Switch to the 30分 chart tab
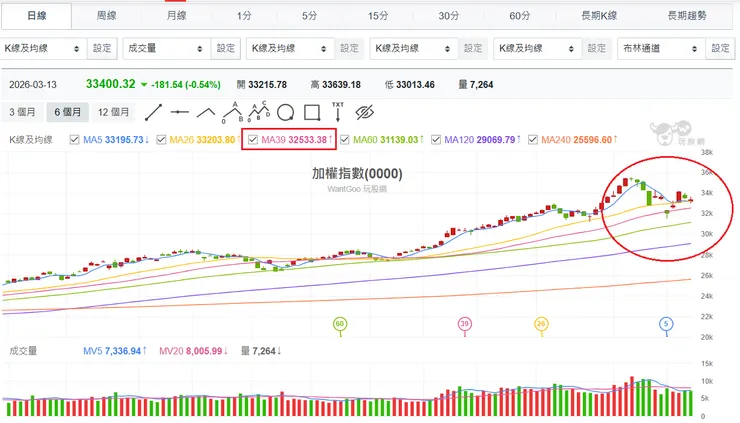The height and width of the screenshot is (423, 740). tap(448, 16)
